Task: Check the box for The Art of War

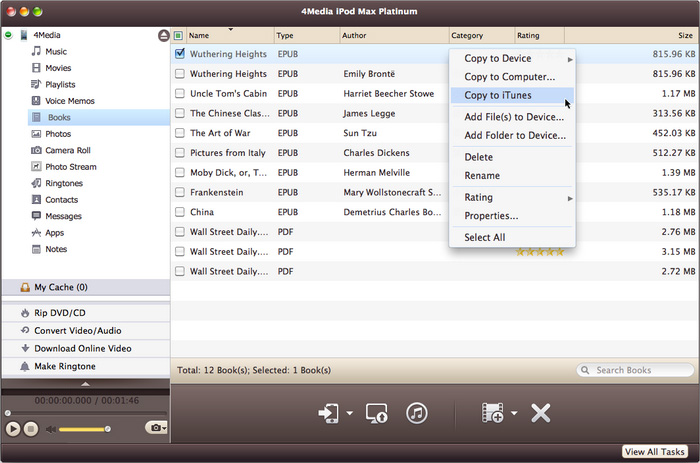Action: (x=179, y=133)
